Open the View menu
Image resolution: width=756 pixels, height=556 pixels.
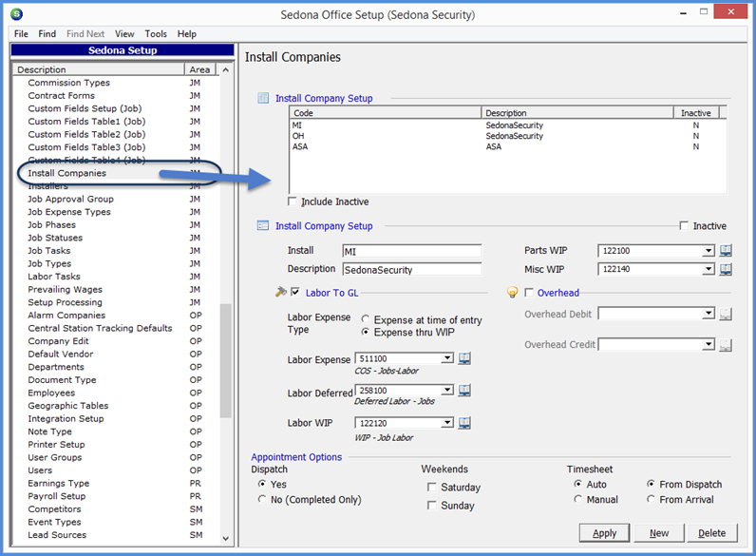pos(124,34)
